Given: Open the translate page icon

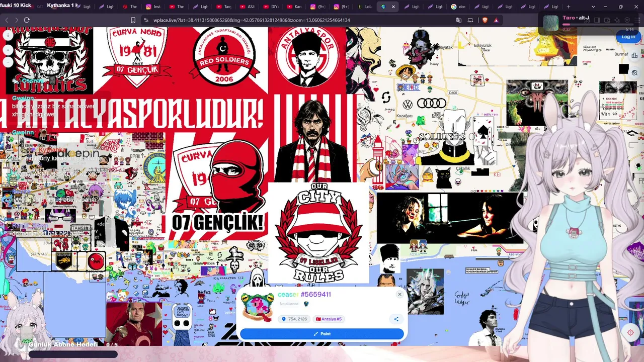Looking at the screenshot, I should point(459,20).
